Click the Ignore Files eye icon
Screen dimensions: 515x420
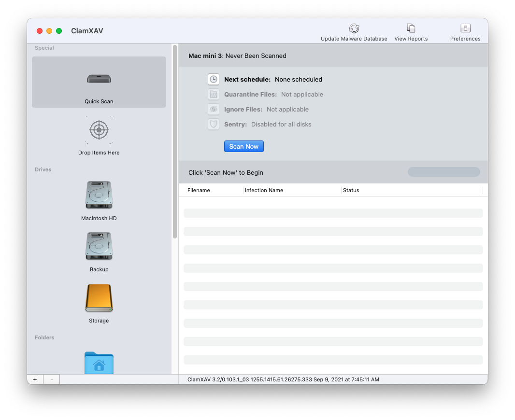pos(214,109)
